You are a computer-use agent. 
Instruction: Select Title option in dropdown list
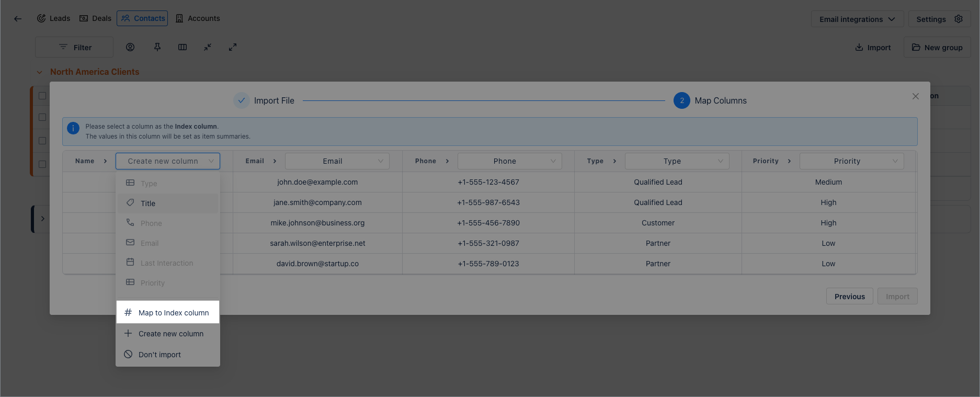tap(148, 203)
